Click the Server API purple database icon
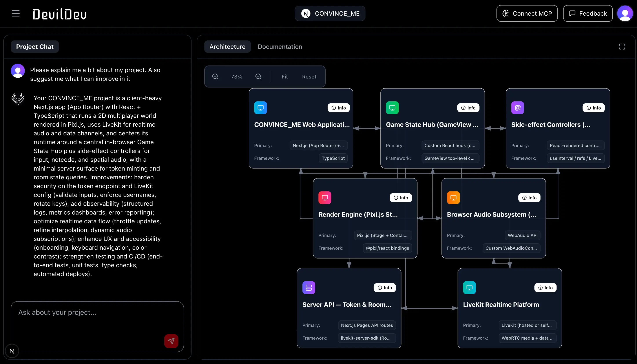The image size is (637, 364). pos(309,288)
